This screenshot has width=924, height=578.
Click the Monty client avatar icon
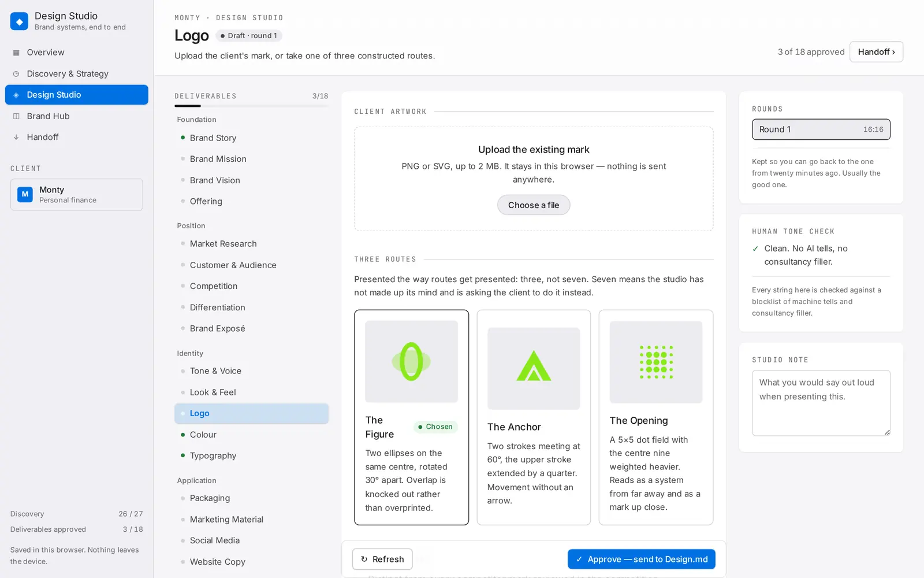(25, 195)
